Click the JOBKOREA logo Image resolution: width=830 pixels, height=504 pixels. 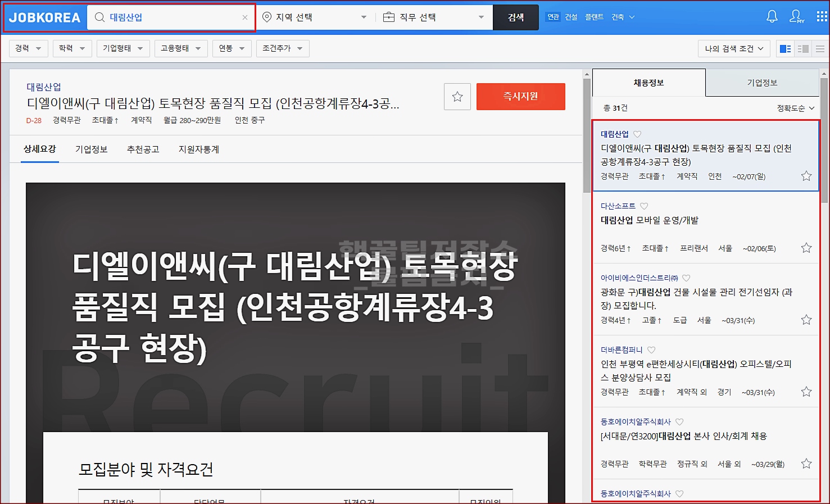pos(45,17)
